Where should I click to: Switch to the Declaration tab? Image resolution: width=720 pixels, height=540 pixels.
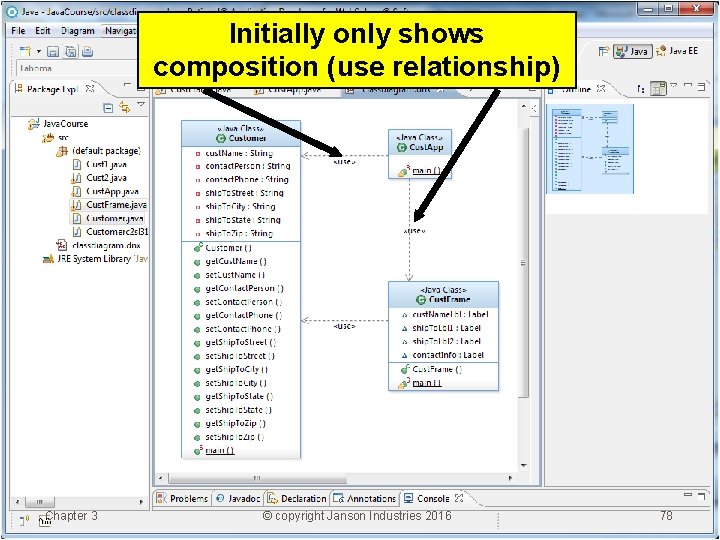(x=297, y=498)
